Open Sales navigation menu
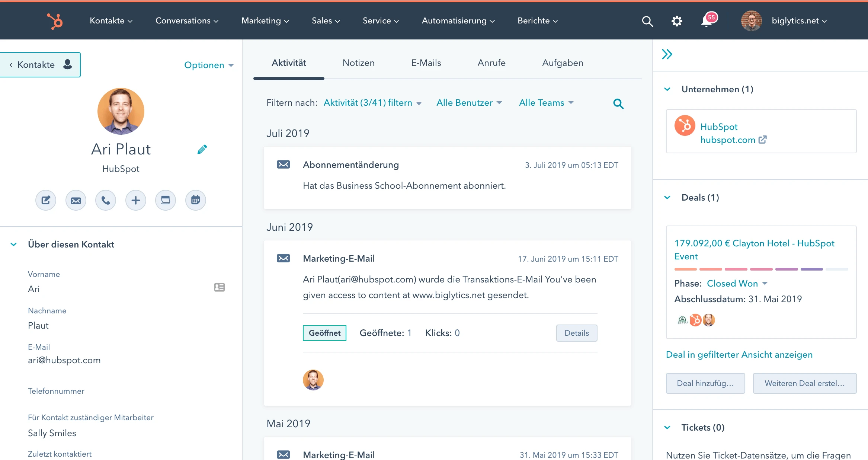This screenshot has height=460, width=868. point(326,21)
